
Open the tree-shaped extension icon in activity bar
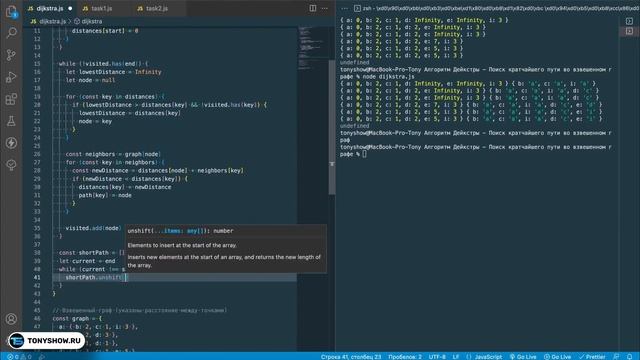click(x=11, y=165)
